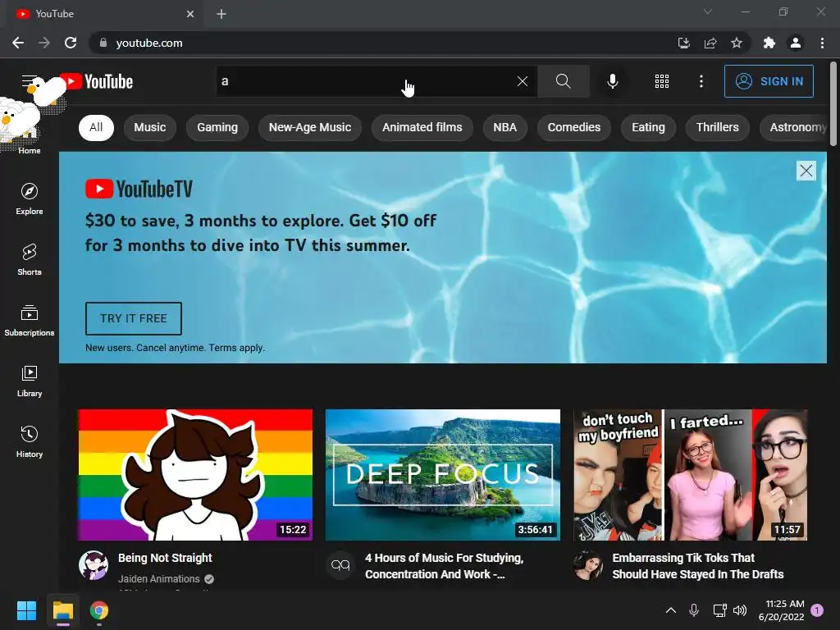Open File Explorer from the taskbar
Viewport: 840px width, 630px height.
(62, 610)
